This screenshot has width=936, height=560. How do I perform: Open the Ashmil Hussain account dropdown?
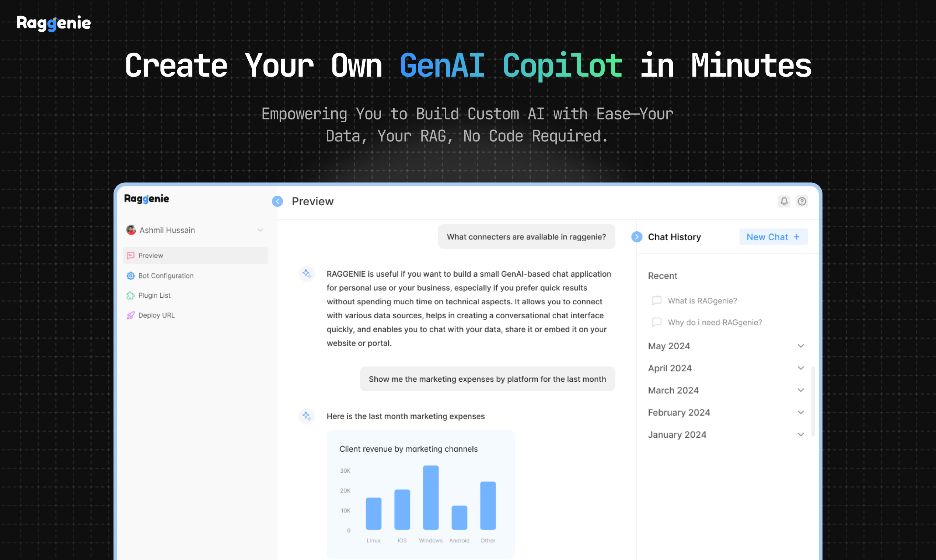260,230
